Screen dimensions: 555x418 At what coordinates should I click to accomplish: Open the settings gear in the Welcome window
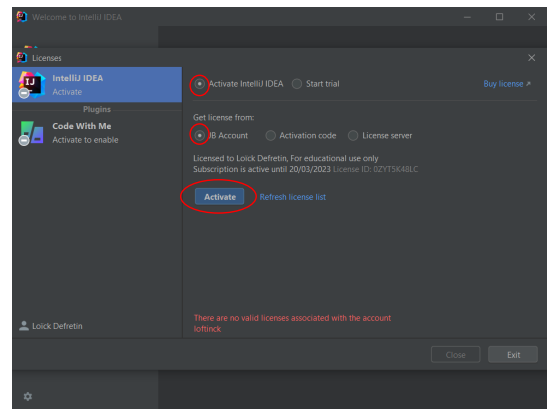28,396
